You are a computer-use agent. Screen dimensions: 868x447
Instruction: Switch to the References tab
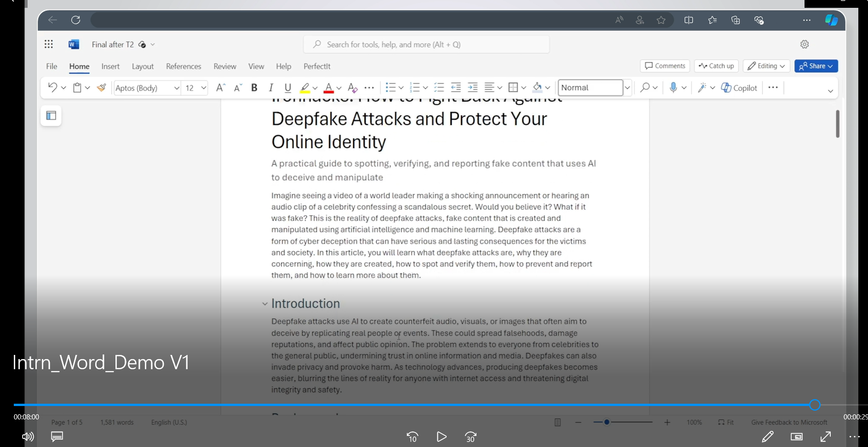(x=184, y=66)
